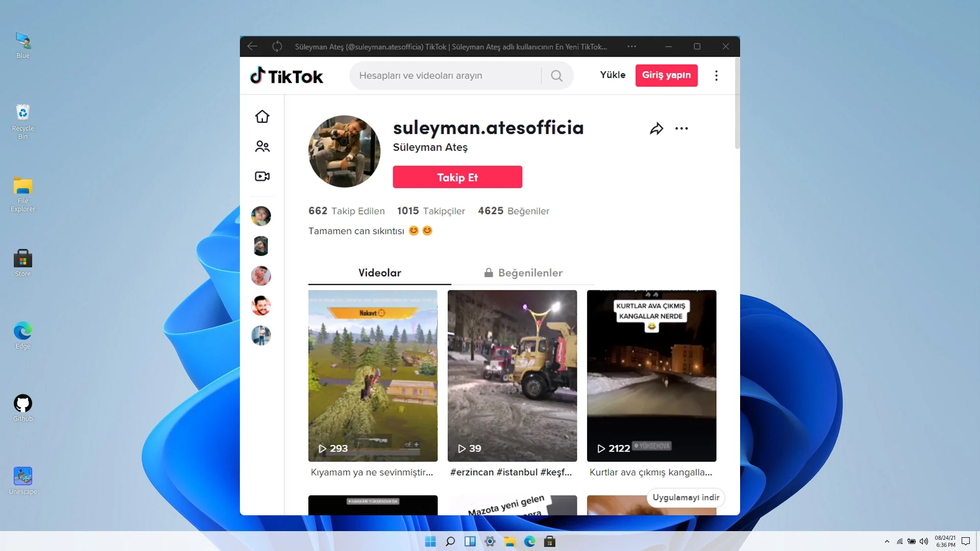This screenshot has height=551, width=980.
Task: Click the page vertical scrollbar
Action: (x=737, y=103)
